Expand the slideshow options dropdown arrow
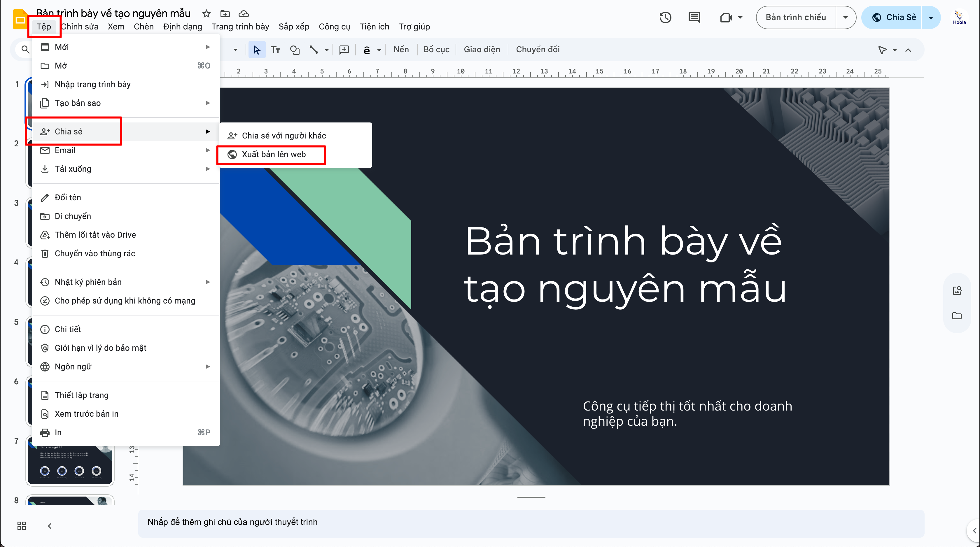980x547 pixels. tap(845, 17)
